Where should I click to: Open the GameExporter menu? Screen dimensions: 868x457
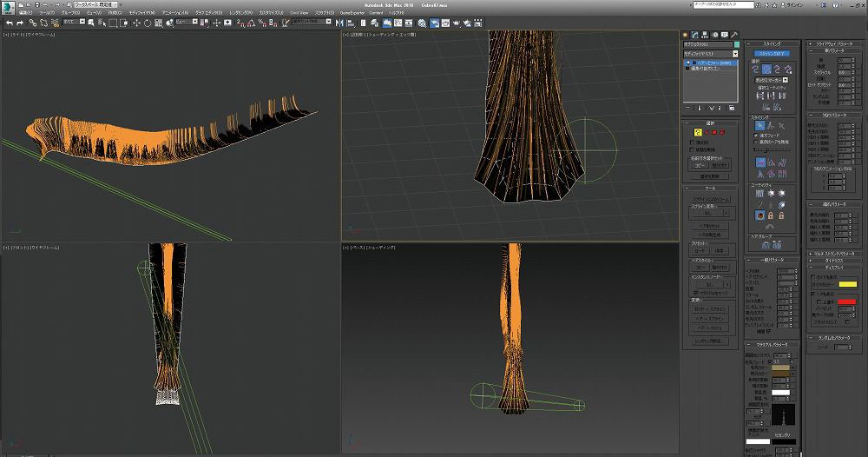(x=353, y=13)
